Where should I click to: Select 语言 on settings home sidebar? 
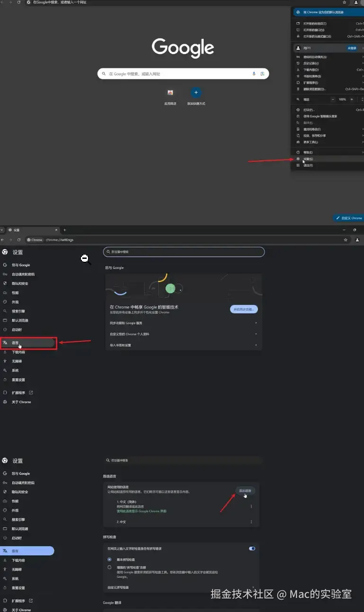tap(27, 343)
